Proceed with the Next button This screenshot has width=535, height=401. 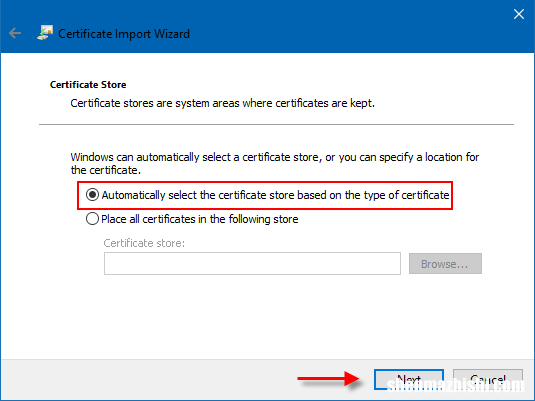409,379
